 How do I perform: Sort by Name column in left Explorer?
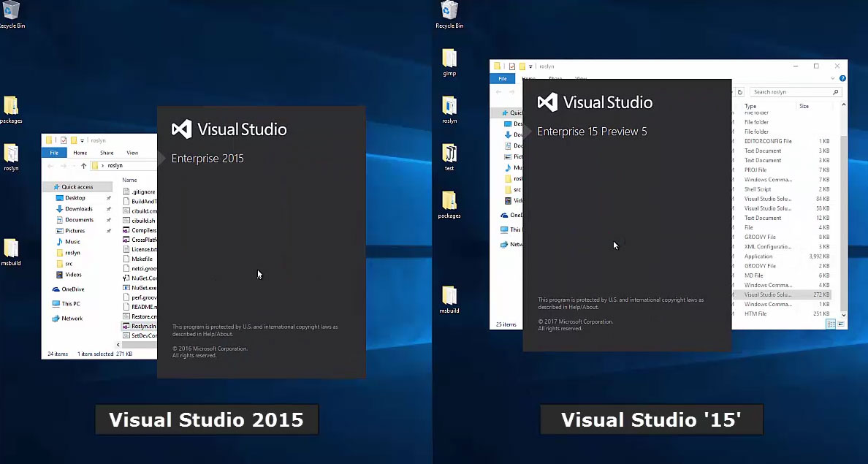coord(129,180)
